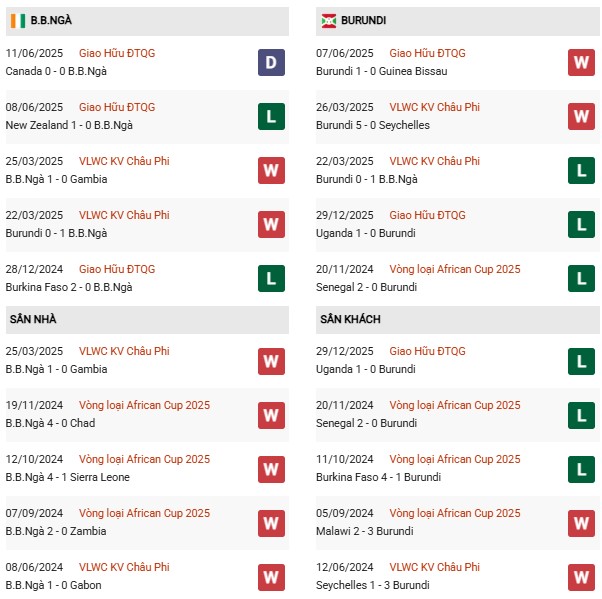Viewport: 602px width, 599px height.
Task: Select W badge for Burundi 5-0 Seychelles
Action: click(581, 116)
